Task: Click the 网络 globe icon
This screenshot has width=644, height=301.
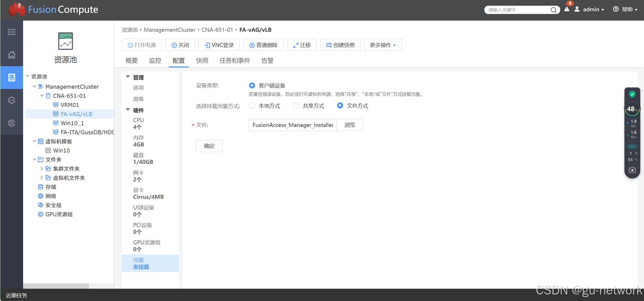Action: coord(40,196)
